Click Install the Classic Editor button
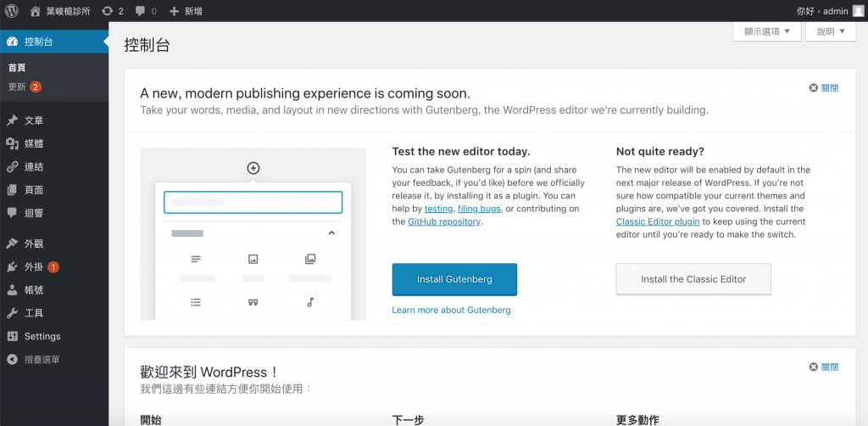 tap(693, 279)
